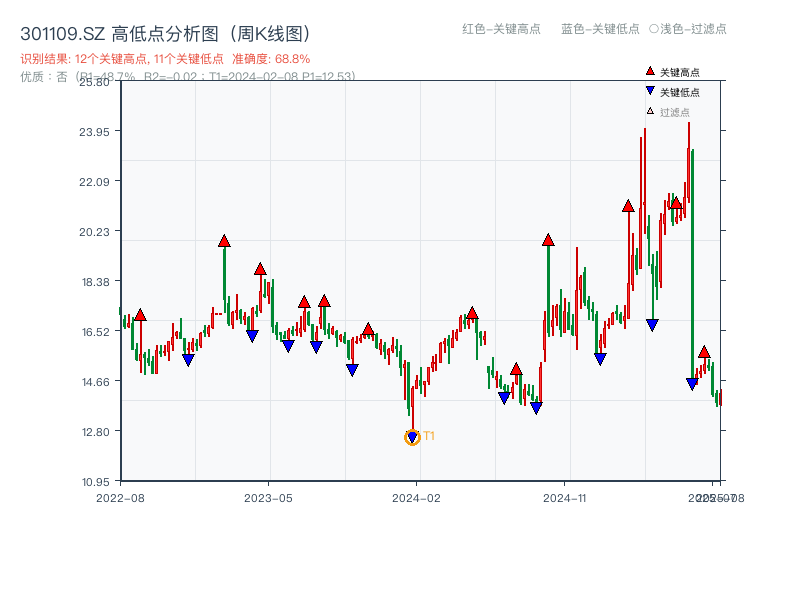This screenshot has height=600, width=800.
Task: Click the red triangle above the 20.23 spike in 2022
Action: (x=223, y=240)
